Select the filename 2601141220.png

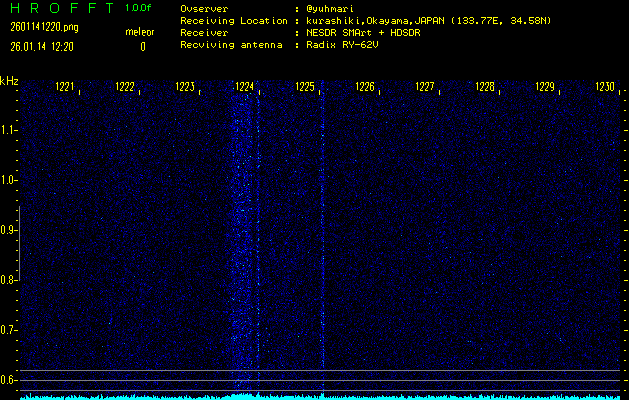[x=45, y=27]
